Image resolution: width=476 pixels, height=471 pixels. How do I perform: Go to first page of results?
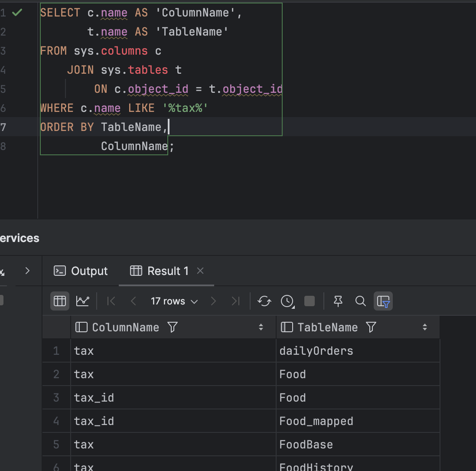click(x=111, y=301)
